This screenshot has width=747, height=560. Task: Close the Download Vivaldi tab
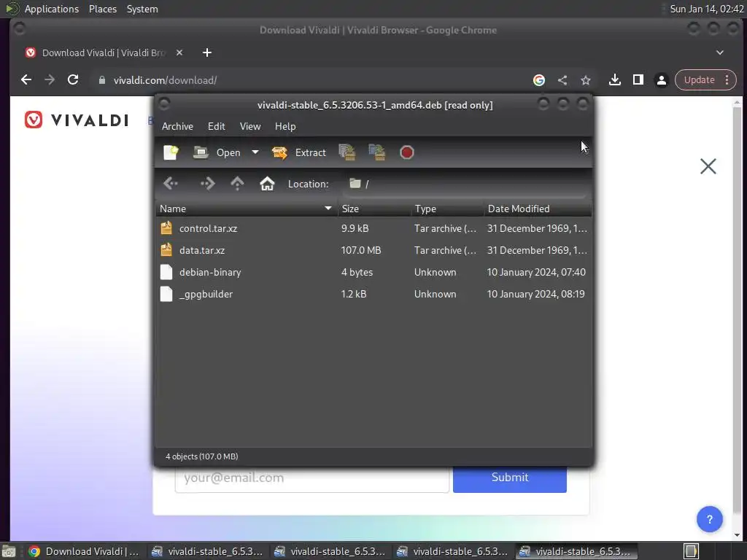tap(179, 52)
